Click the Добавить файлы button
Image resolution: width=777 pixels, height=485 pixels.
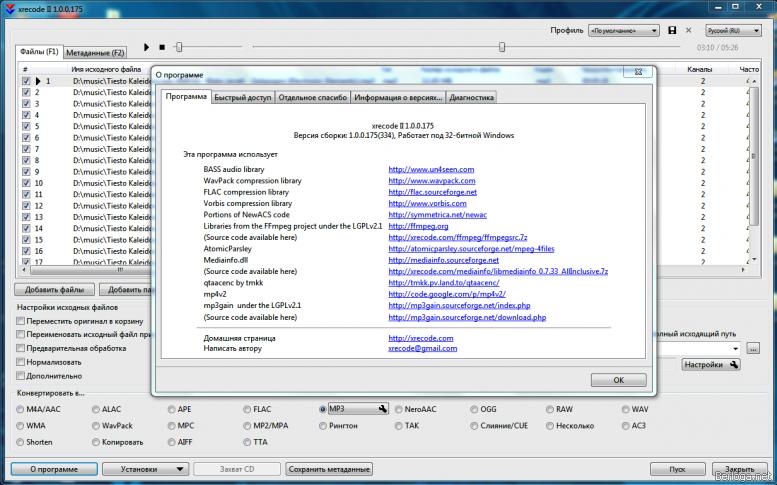(55, 289)
